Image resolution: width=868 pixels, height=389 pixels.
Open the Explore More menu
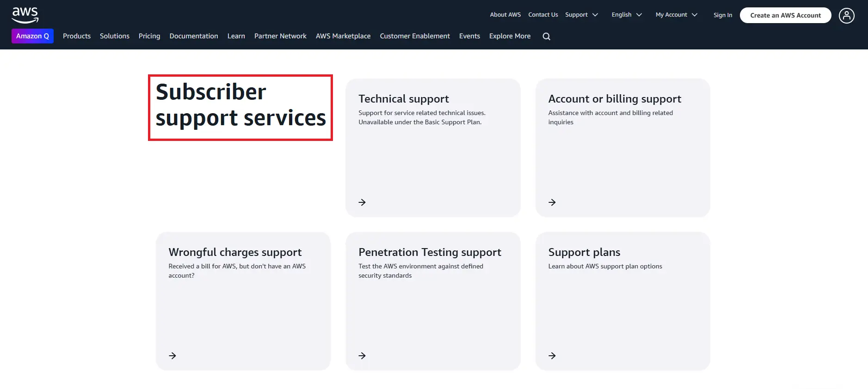pos(510,36)
